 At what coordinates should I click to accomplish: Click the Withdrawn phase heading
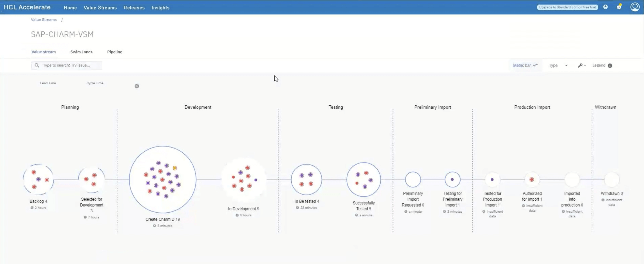[606, 107]
